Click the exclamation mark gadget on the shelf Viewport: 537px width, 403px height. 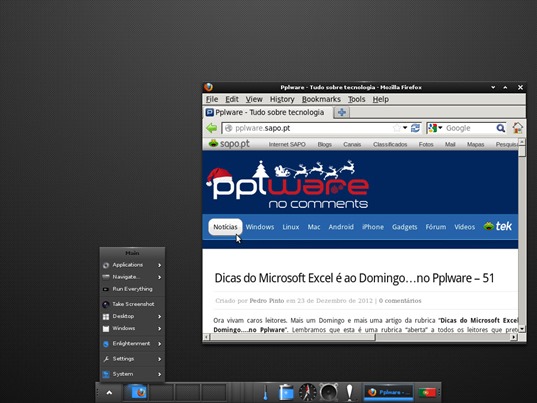pyautogui.click(x=349, y=392)
